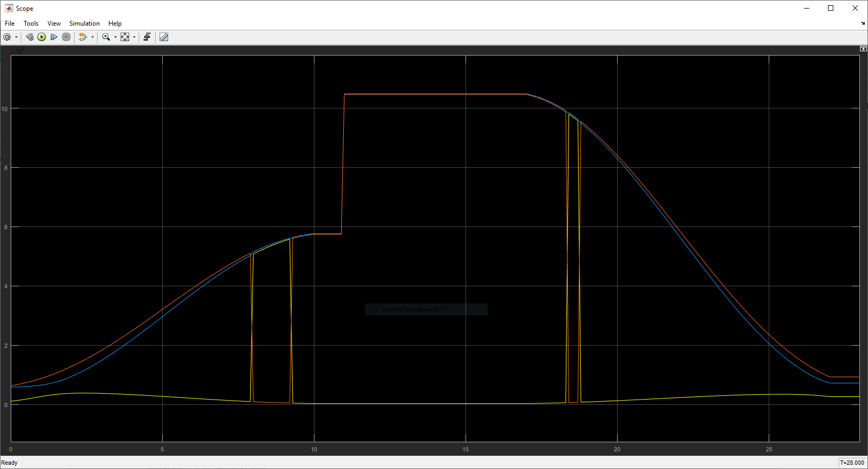Screen dimensions: 868x469
Task: Select the Zoom magnifier tool
Action: [x=106, y=37]
